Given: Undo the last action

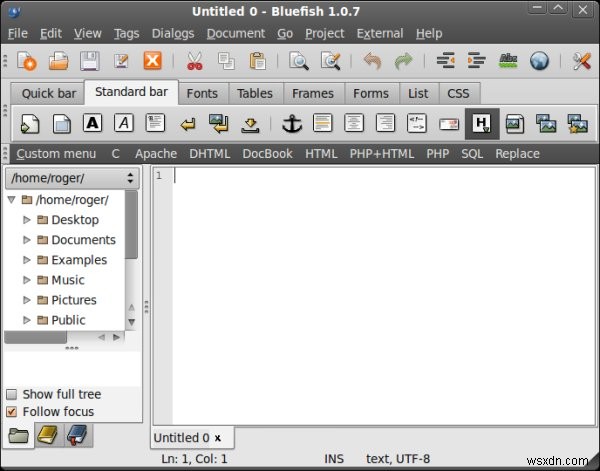Looking at the screenshot, I should 372,61.
